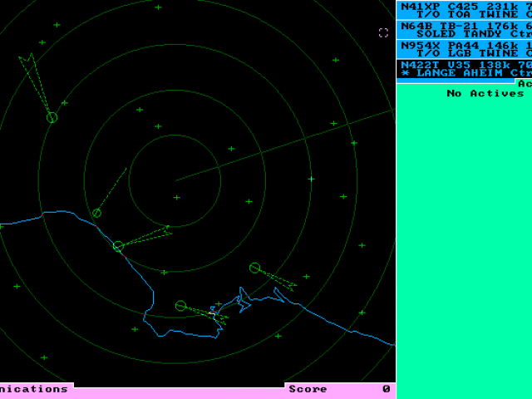Click the southeast aircraft target circle near the outer coastline

[255, 268]
